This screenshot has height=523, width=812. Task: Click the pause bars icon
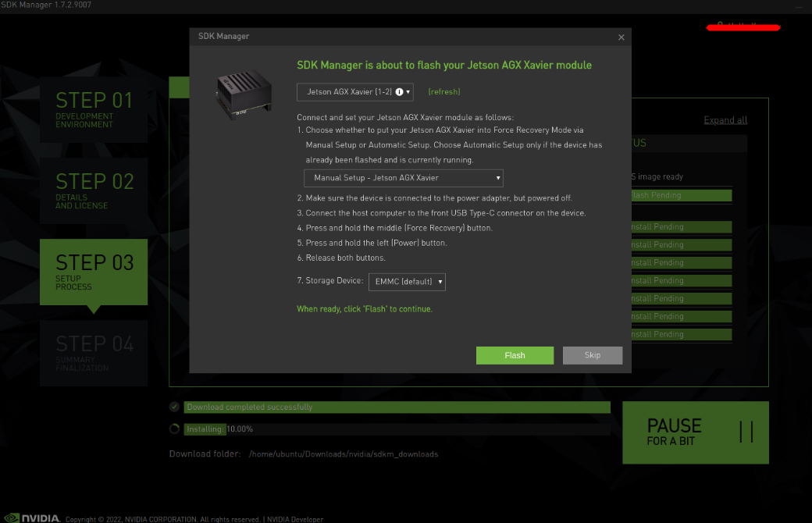pos(746,432)
